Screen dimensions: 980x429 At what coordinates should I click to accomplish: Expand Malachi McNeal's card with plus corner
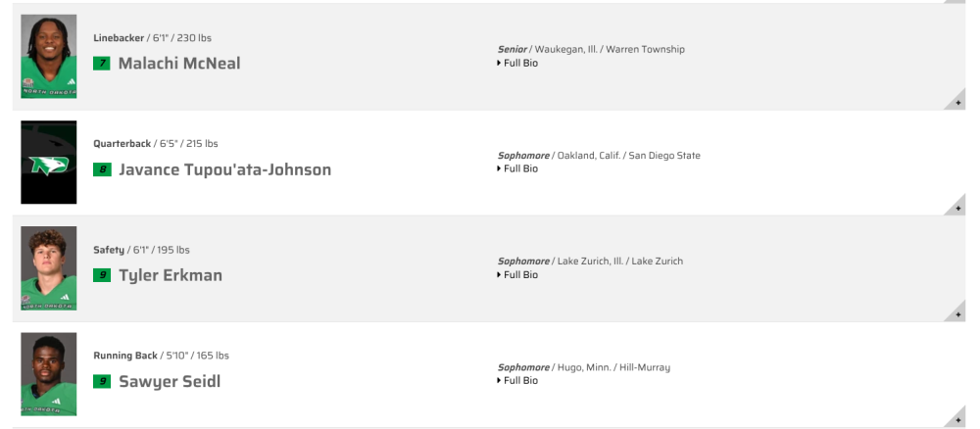(x=956, y=101)
